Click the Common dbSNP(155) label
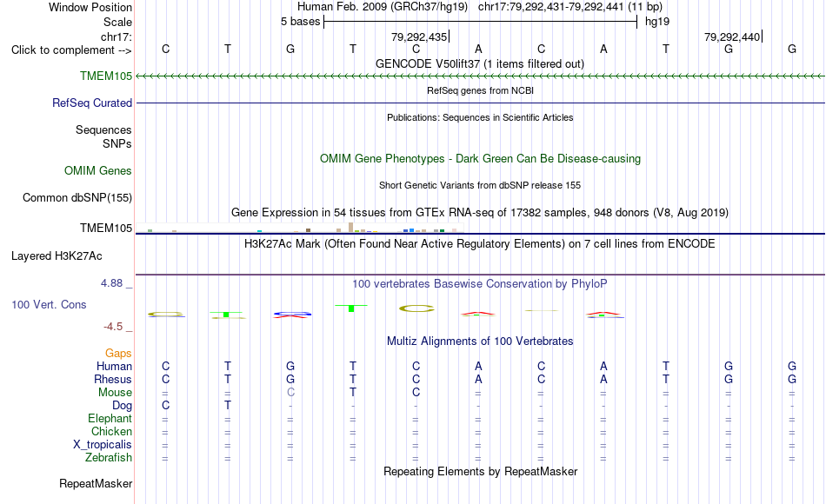Image resolution: width=826 pixels, height=504 pixels. click(x=77, y=197)
